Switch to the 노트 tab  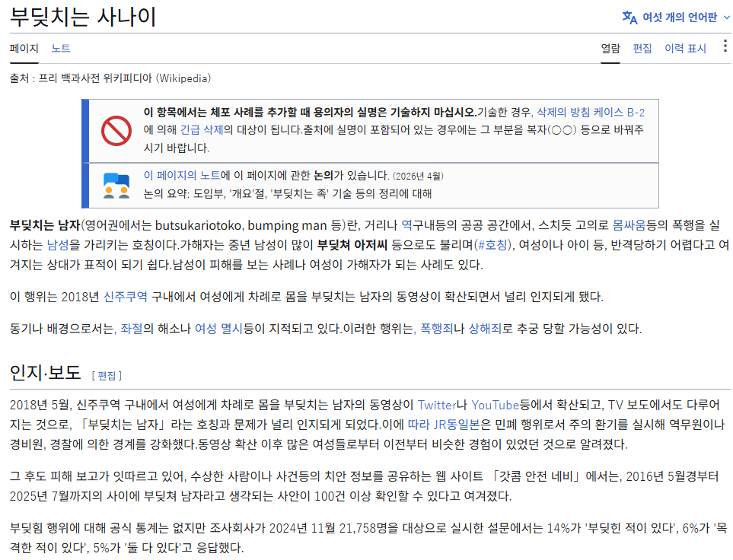[61, 48]
